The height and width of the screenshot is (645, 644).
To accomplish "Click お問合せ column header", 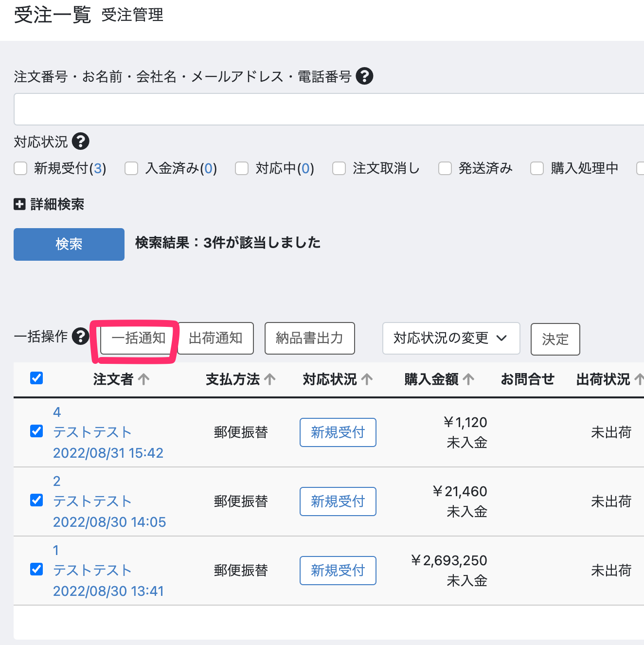I will pyautogui.click(x=528, y=379).
